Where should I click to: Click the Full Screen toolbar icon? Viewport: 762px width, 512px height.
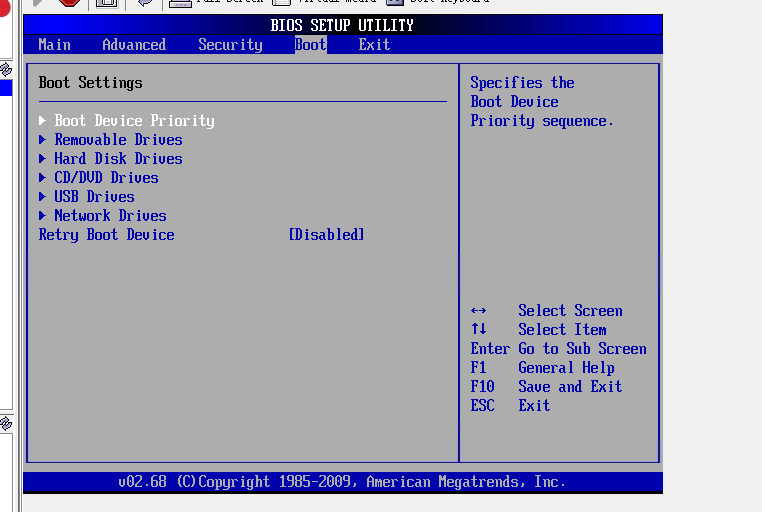(x=180, y=3)
